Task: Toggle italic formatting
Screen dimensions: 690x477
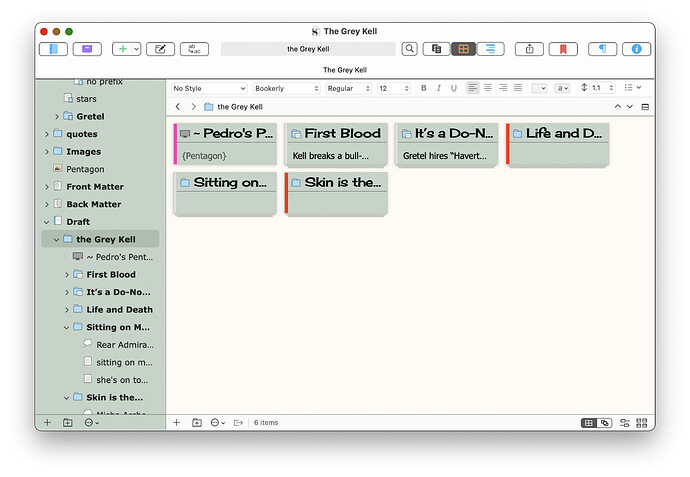Action: (x=438, y=88)
